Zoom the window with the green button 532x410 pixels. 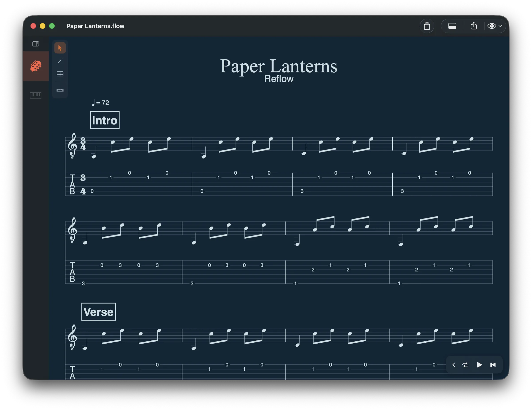click(52, 26)
